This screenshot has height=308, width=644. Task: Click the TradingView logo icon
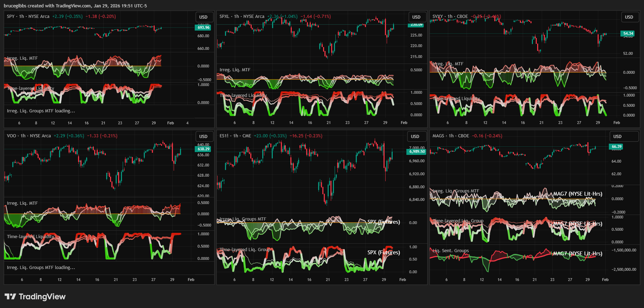click(x=10, y=297)
